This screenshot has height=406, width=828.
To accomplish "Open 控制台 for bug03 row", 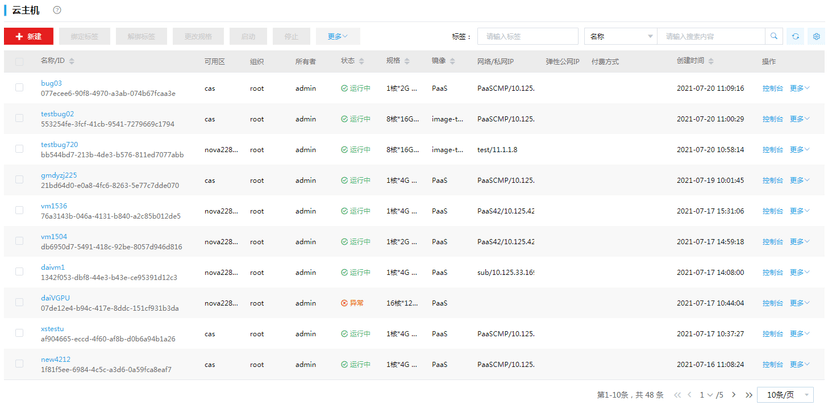I will (773, 89).
